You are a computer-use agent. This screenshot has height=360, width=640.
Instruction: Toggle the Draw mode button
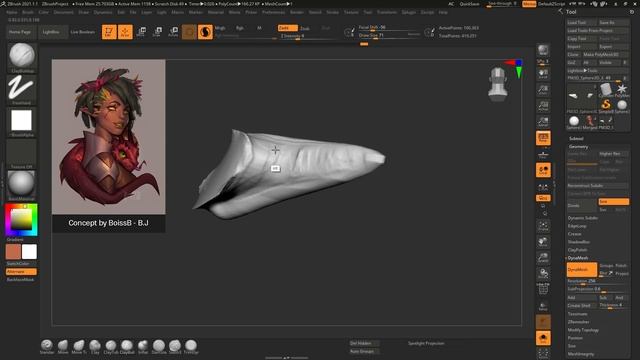[x=125, y=32]
